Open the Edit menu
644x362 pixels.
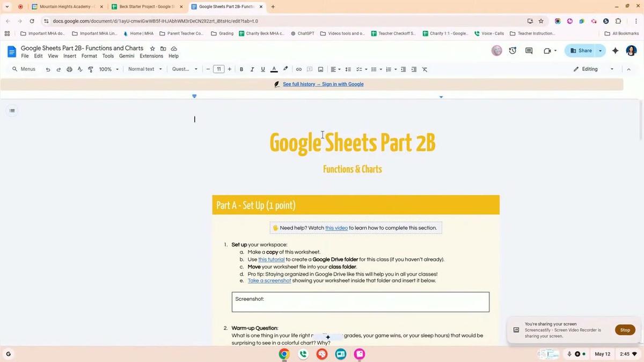38,56
